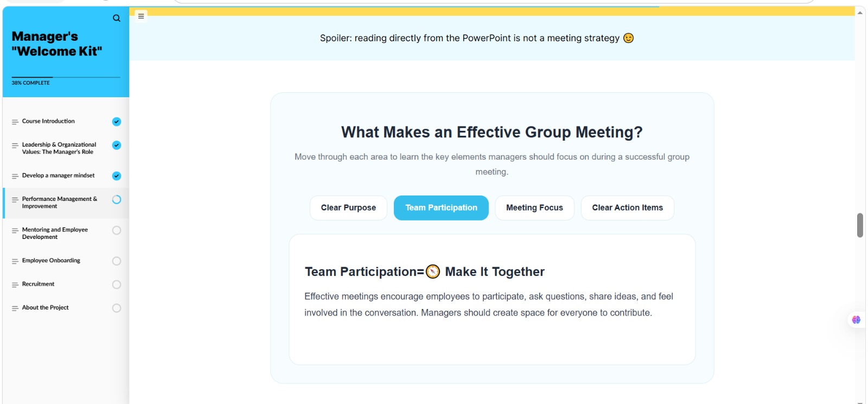Switch to the Meeting Focus tab

click(534, 208)
